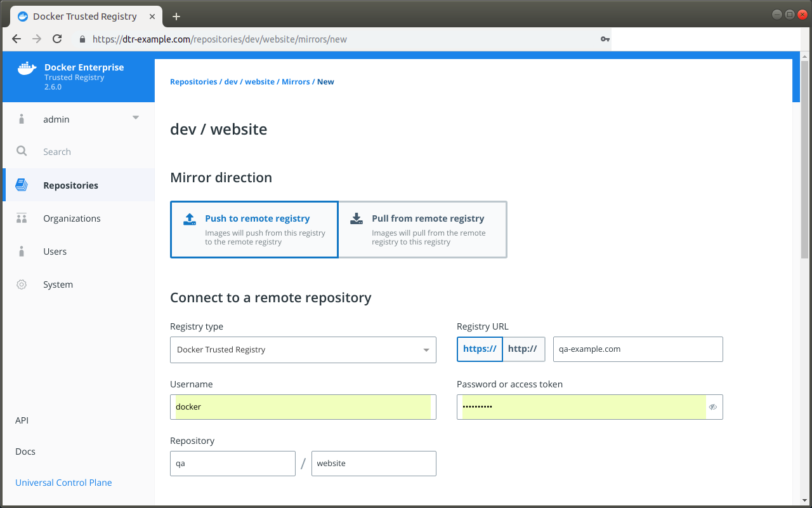Click the dev / website page heading
This screenshot has width=812, height=508.
[219, 130]
